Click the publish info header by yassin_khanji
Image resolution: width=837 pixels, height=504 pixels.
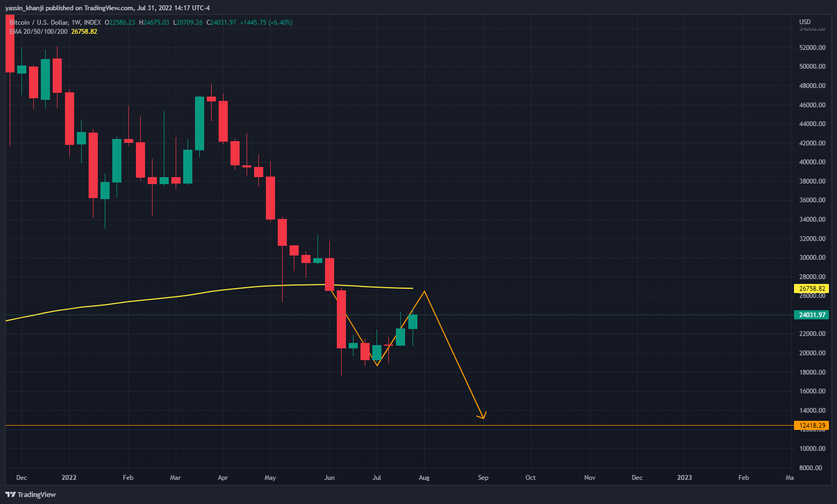(x=107, y=8)
